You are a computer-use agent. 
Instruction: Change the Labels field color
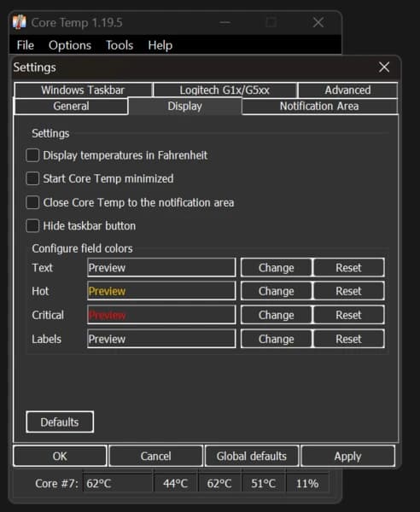click(277, 339)
